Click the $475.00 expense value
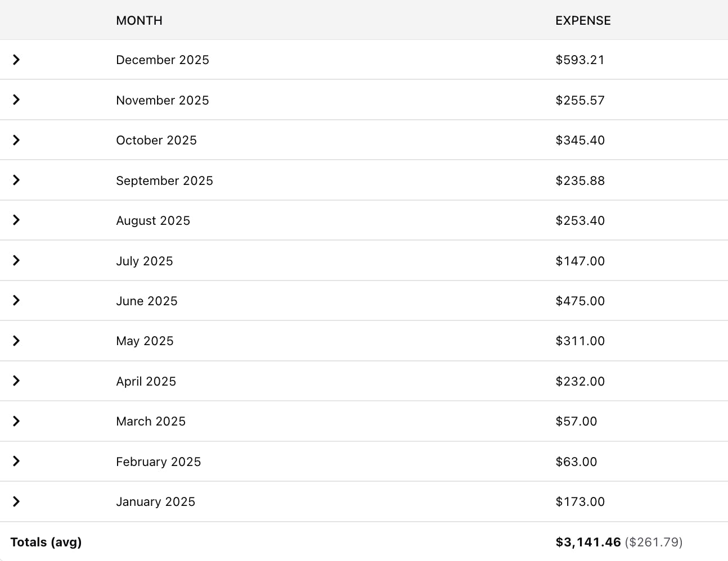This screenshot has height=561, width=728. 579,301
